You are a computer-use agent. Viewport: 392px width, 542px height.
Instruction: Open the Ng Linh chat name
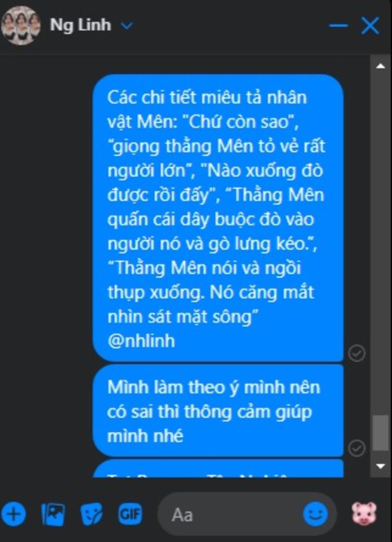80,25
